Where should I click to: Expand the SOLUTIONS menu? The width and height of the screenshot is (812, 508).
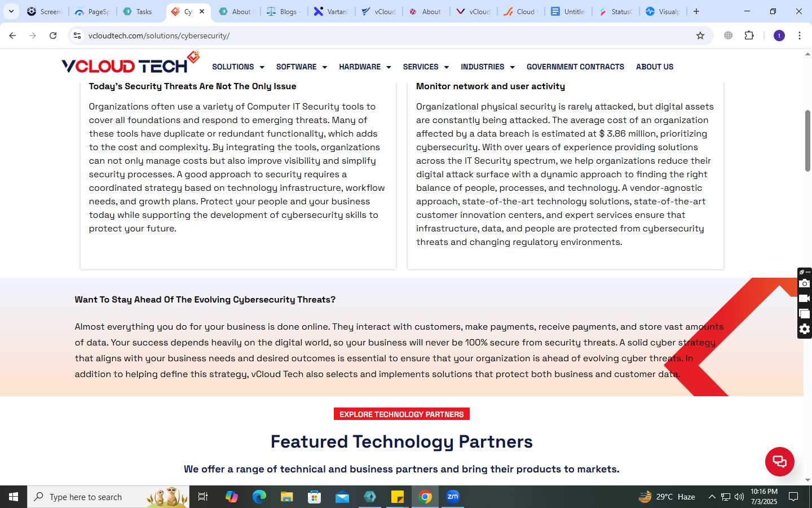tap(238, 67)
